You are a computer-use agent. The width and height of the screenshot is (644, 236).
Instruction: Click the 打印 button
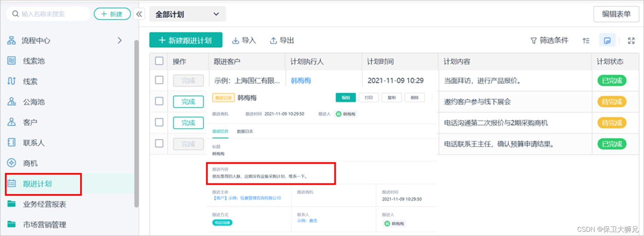pos(369,97)
